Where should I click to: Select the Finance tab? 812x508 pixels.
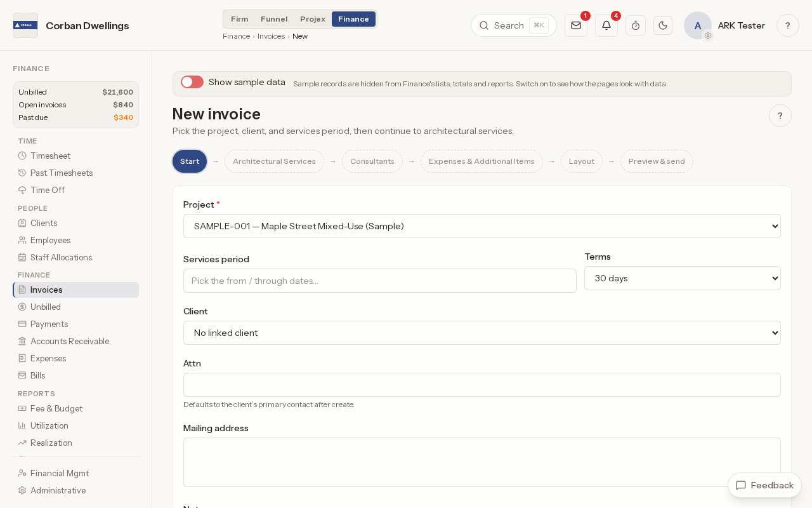tap(353, 19)
